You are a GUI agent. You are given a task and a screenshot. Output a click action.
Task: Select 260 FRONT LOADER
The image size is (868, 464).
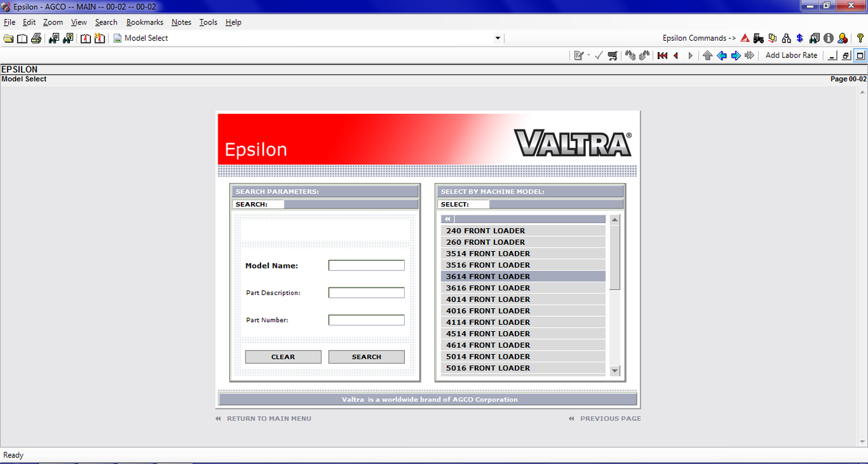point(523,242)
